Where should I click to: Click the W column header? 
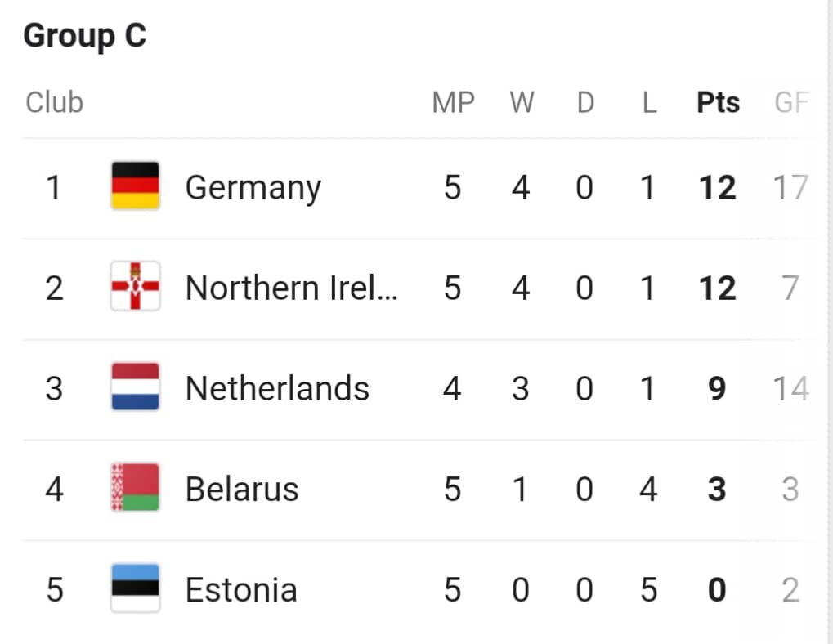click(522, 102)
